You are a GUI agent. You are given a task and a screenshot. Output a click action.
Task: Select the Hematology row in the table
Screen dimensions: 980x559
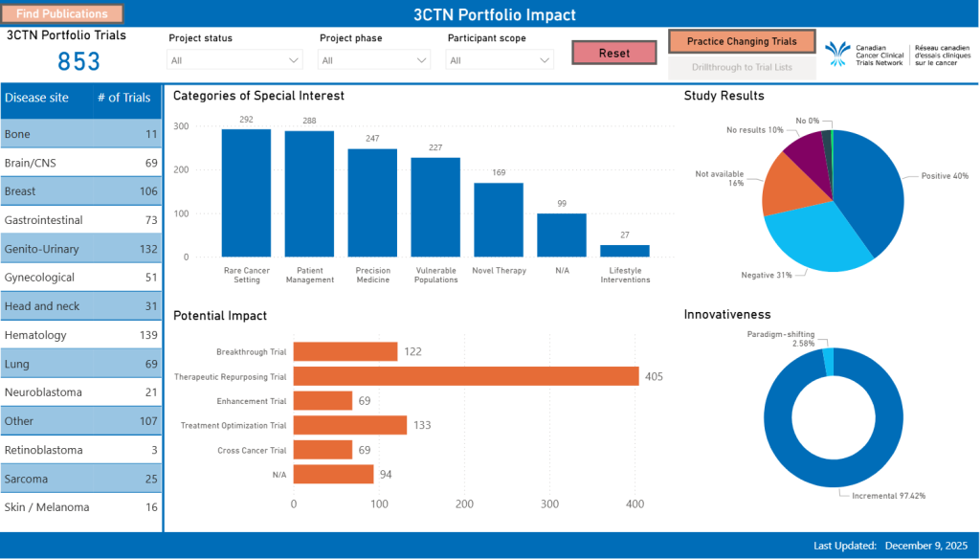coord(81,335)
